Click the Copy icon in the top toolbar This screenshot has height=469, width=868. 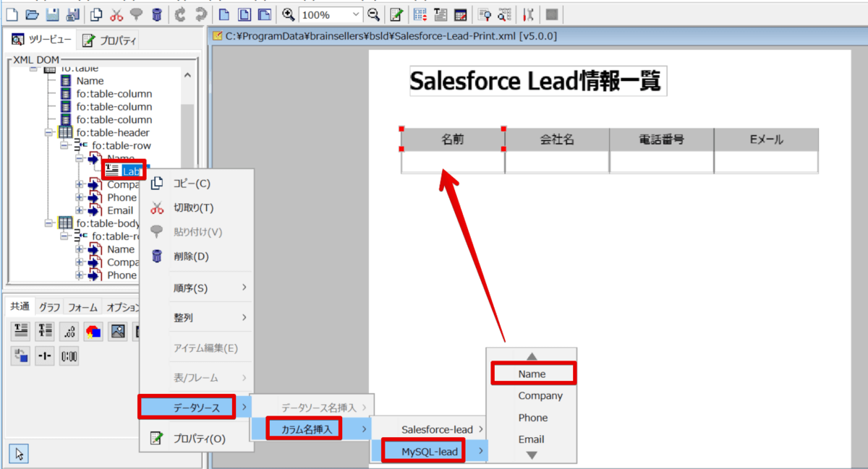pyautogui.click(x=96, y=14)
